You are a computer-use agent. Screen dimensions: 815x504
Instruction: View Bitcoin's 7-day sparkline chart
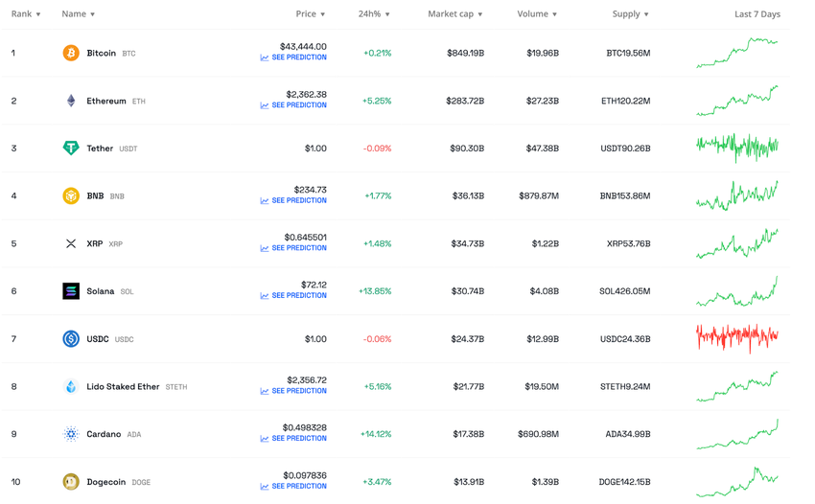(x=737, y=53)
